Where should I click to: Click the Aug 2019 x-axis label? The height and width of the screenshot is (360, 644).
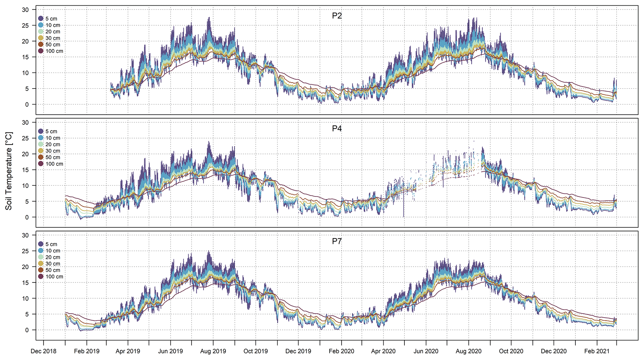point(213,351)
